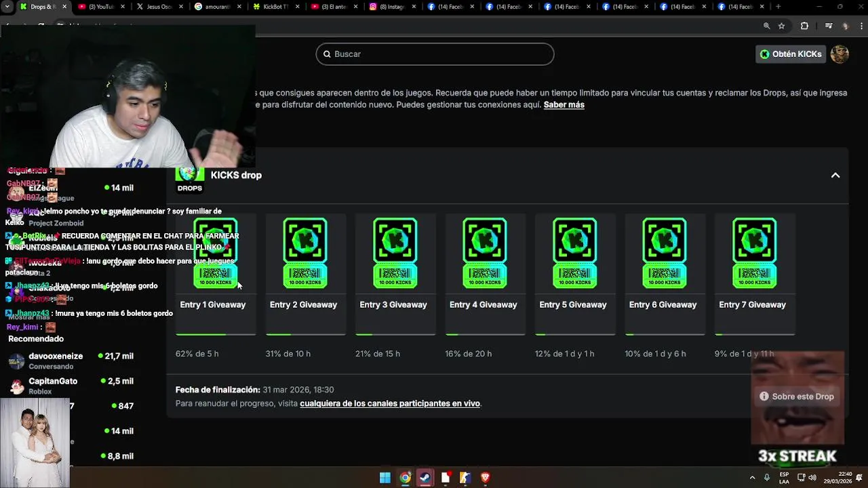Screen dimensions: 868x488
Task: Click the 'KICKS drop' section title
Action: [236, 175]
